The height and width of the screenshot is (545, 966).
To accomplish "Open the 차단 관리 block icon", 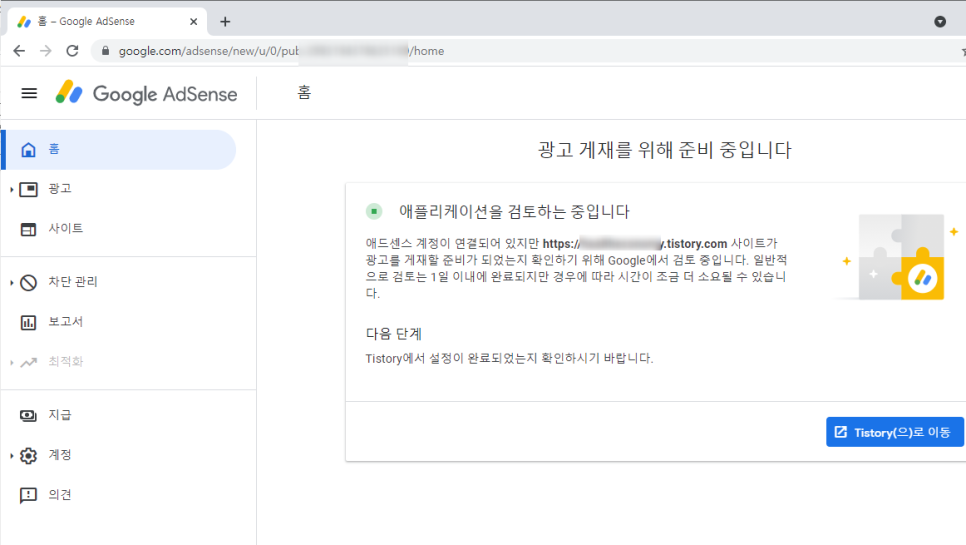I will tap(28, 283).
